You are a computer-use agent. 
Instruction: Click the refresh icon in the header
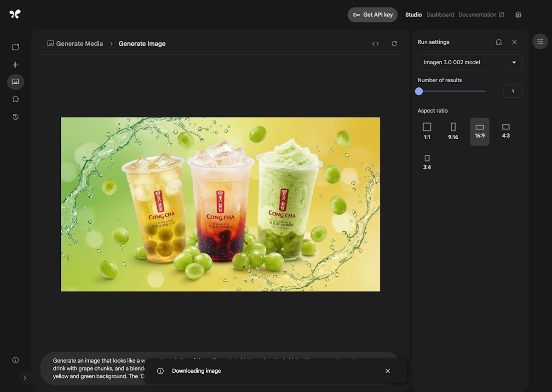tap(394, 44)
